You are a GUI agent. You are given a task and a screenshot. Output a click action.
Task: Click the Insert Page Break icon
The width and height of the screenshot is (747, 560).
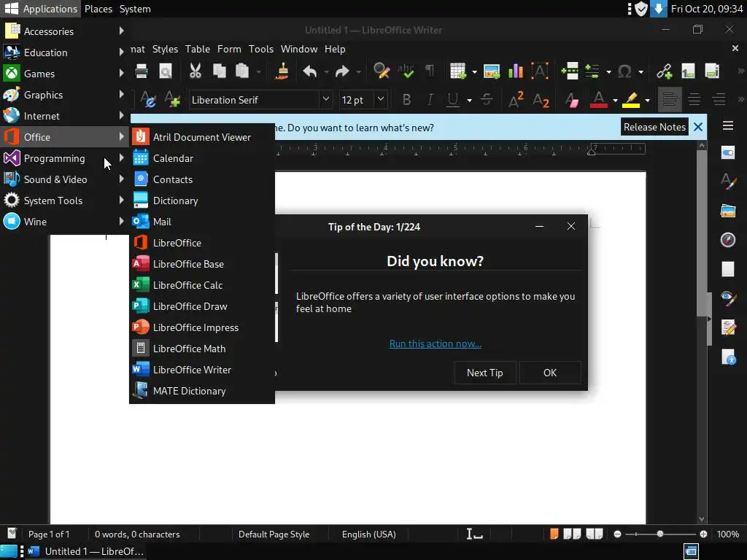click(x=570, y=71)
